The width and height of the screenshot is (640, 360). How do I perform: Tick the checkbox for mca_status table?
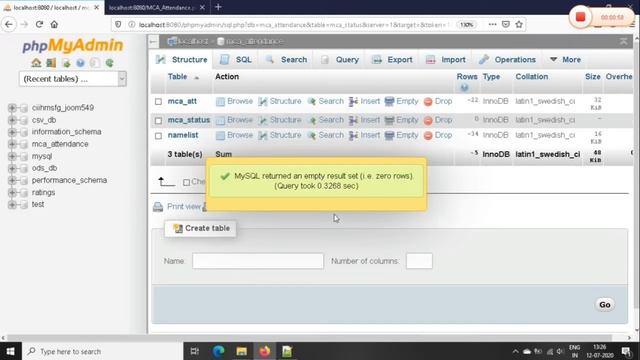coord(158,120)
